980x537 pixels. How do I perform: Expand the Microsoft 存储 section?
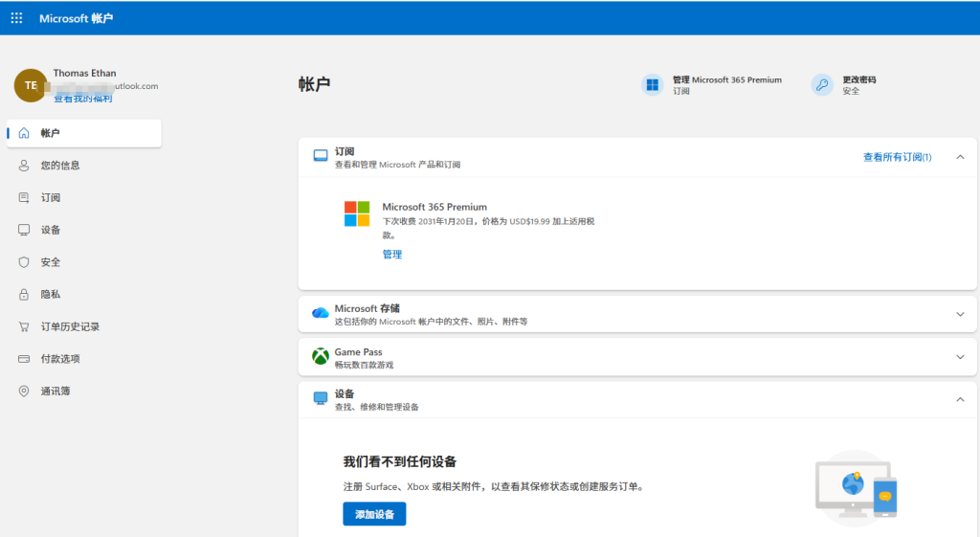960,314
